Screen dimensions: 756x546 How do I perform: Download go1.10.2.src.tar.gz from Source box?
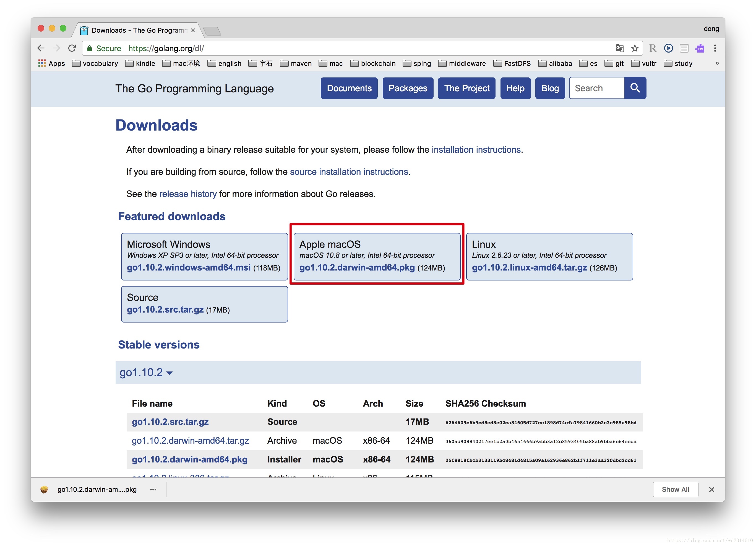(x=165, y=309)
